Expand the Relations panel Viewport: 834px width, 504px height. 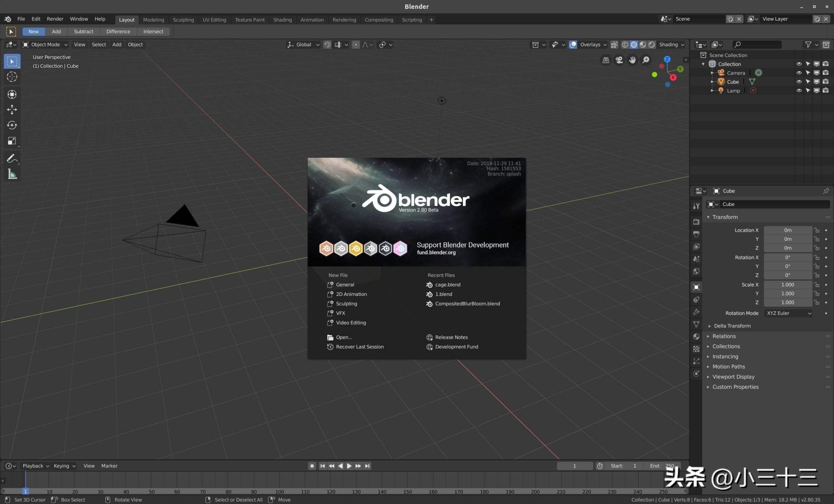coord(724,336)
